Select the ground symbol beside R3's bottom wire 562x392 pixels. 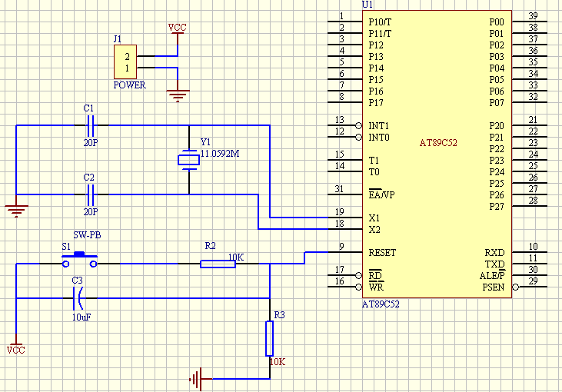[x=197, y=379]
